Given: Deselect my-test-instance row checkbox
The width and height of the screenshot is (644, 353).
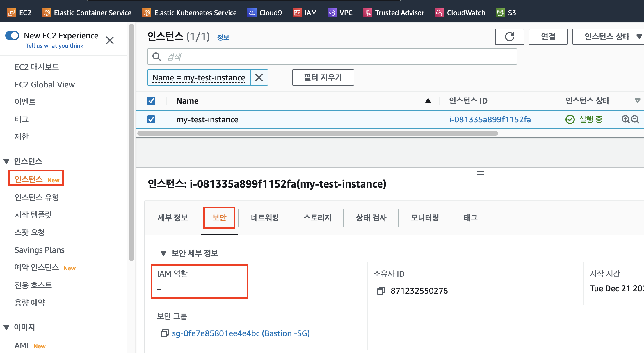Looking at the screenshot, I should click(x=151, y=119).
